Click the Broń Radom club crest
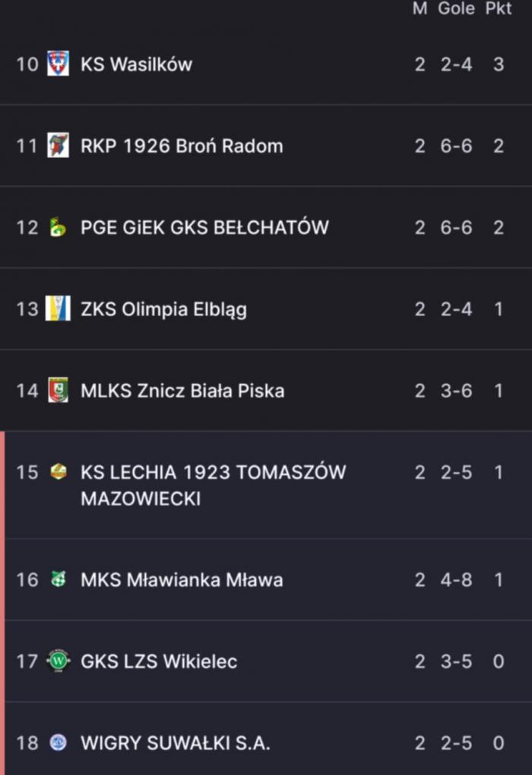 [58, 145]
